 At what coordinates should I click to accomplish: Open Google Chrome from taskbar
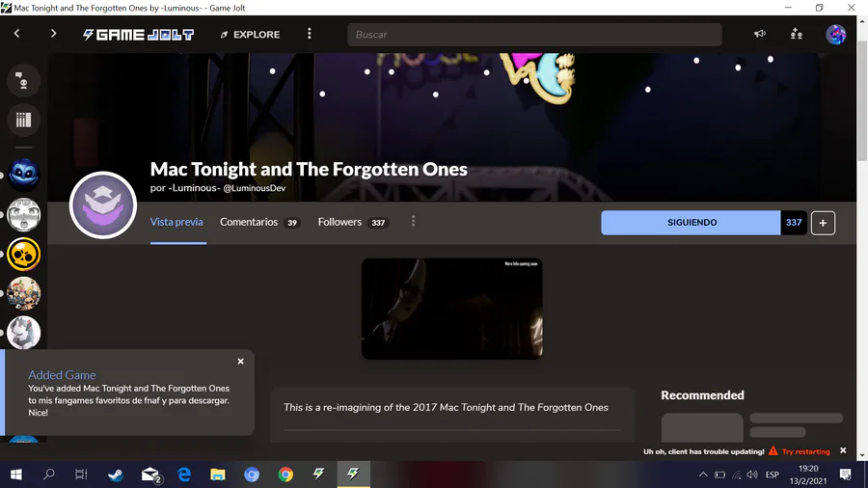coord(285,474)
